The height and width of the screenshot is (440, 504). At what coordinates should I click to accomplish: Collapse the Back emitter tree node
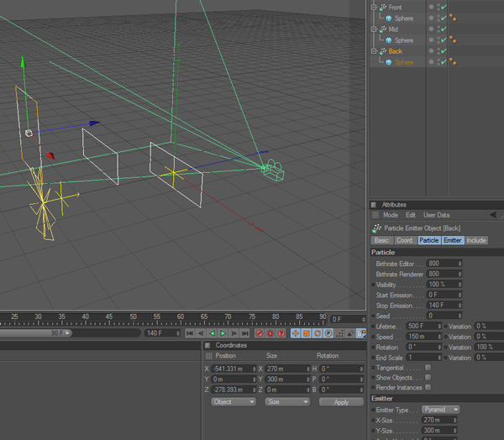pos(374,51)
